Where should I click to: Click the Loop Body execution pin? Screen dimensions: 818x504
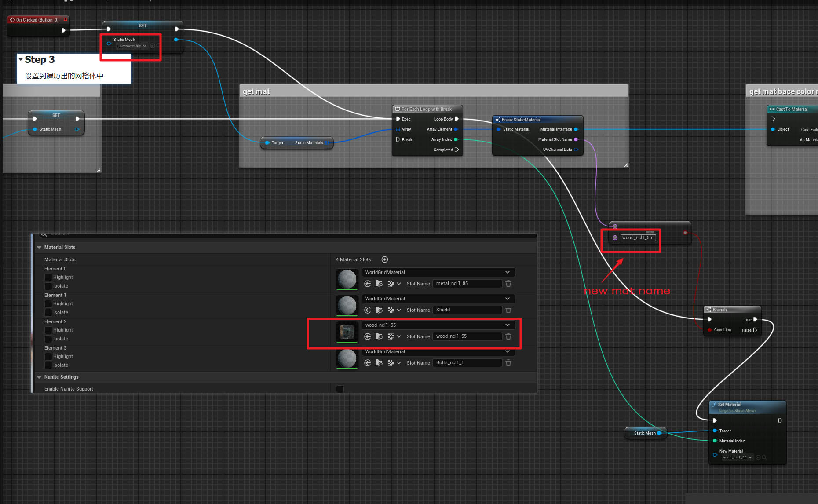(x=456, y=119)
